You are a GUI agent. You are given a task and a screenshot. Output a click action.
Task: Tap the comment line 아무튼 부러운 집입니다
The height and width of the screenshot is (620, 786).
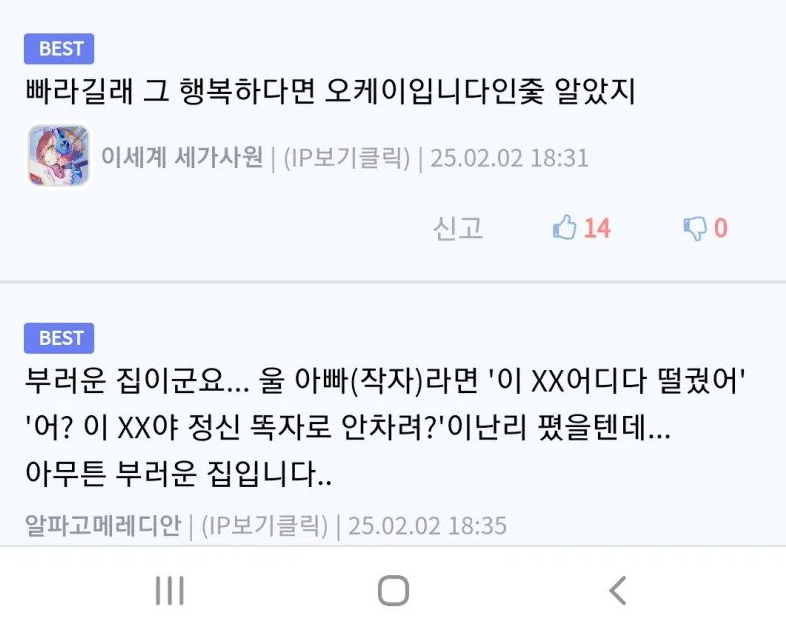click(178, 473)
